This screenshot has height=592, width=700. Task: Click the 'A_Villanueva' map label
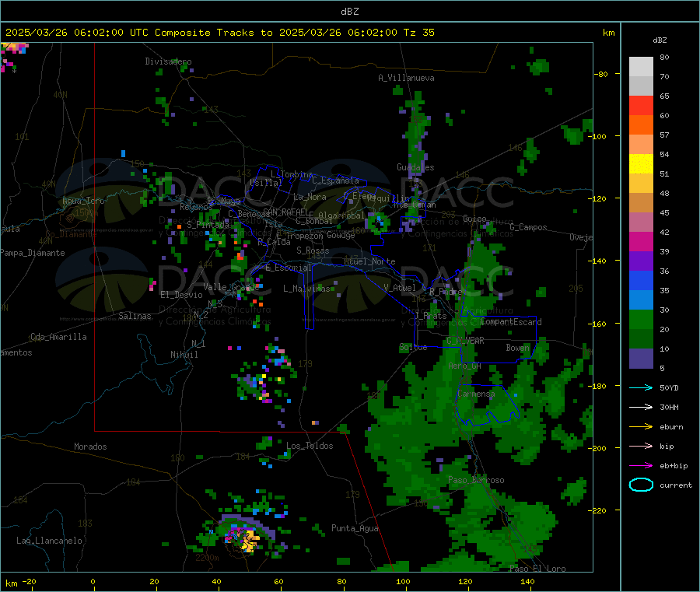coord(406,78)
